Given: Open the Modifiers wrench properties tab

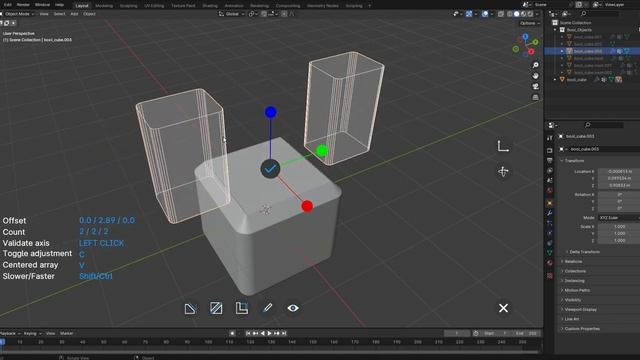Looking at the screenshot, I should coord(550,213).
